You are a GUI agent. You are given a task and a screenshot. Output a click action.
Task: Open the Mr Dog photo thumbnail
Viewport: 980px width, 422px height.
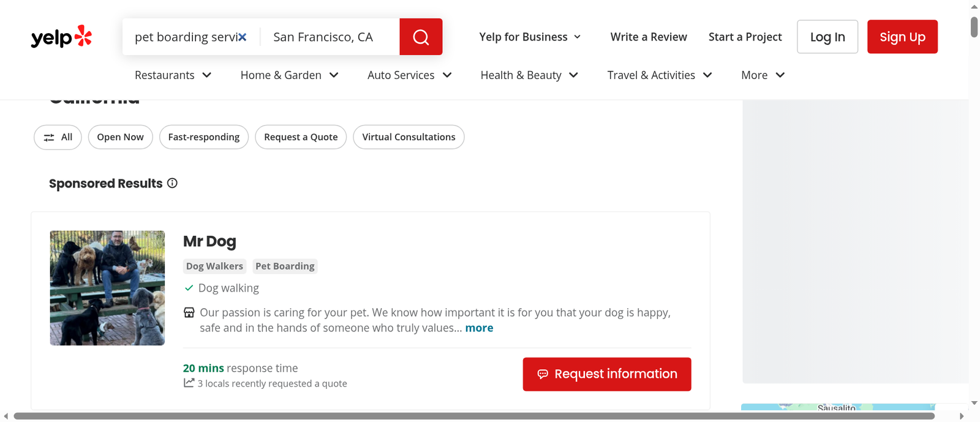107,288
